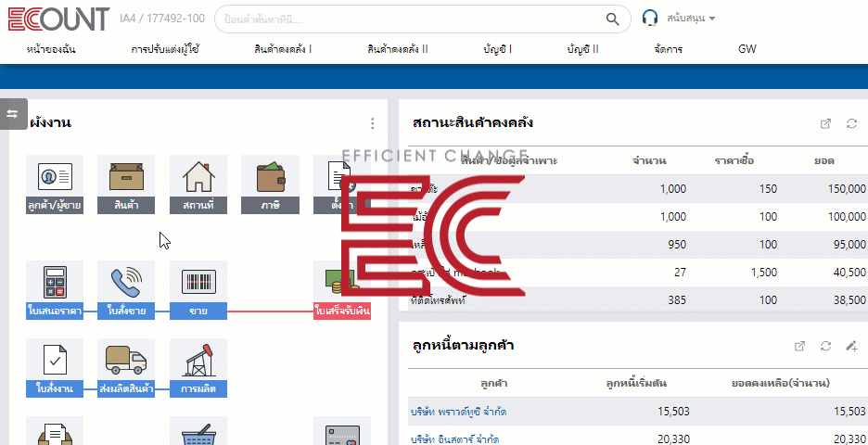
Task: Expand the สนับสนุน support dropdown
Action: click(x=692, y=19)
